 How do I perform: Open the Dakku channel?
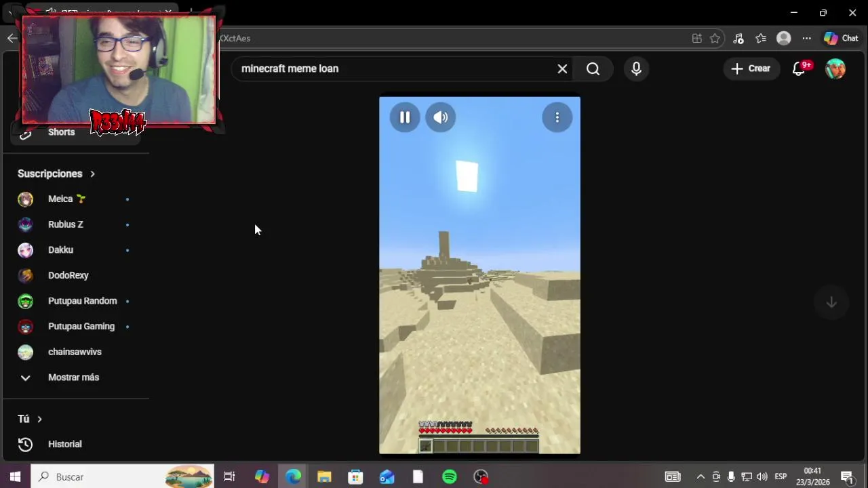click(75, 249)
